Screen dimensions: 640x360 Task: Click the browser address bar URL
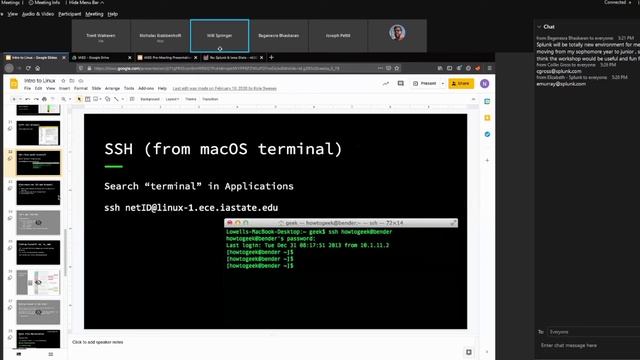pos(216,68)
